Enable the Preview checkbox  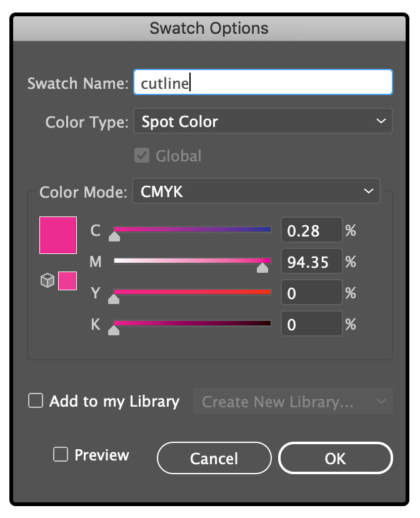click(61, 455)
